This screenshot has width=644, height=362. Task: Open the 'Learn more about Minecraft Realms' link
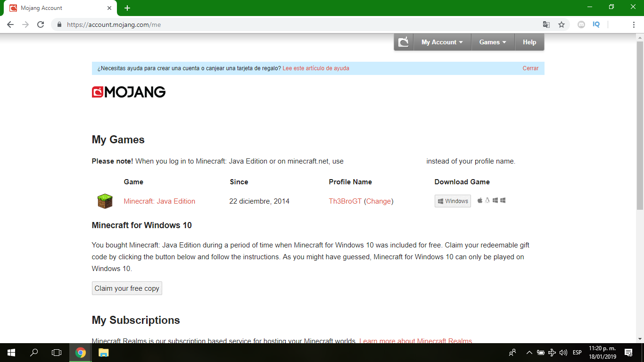click(x=415, y=341)
